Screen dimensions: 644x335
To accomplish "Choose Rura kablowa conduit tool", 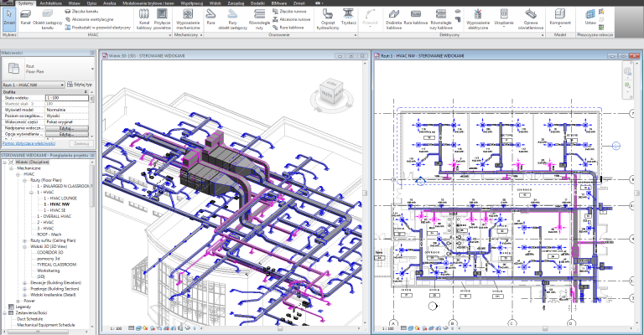I will pyautogui.click(x=416, y=18).
